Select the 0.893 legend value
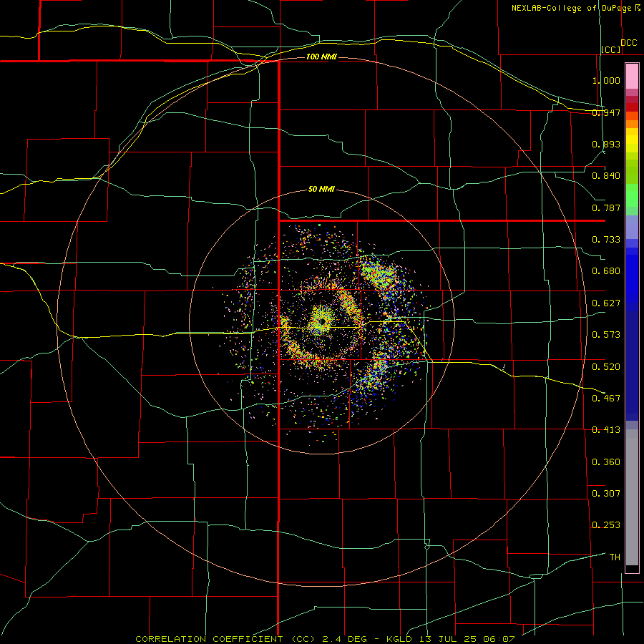The width and height of the screenshot is (644, 644). click(x=606, y=144)
